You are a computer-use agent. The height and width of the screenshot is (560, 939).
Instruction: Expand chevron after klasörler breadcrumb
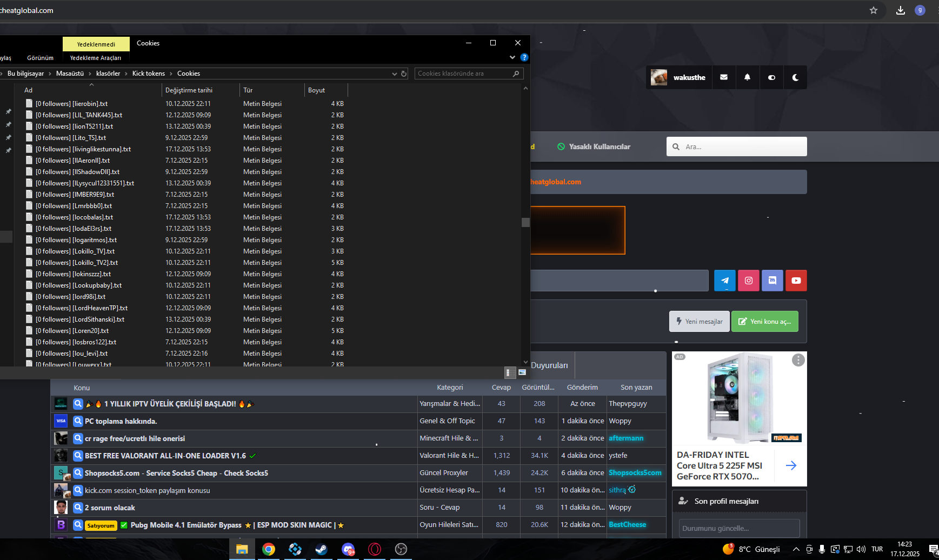[126, 74]
